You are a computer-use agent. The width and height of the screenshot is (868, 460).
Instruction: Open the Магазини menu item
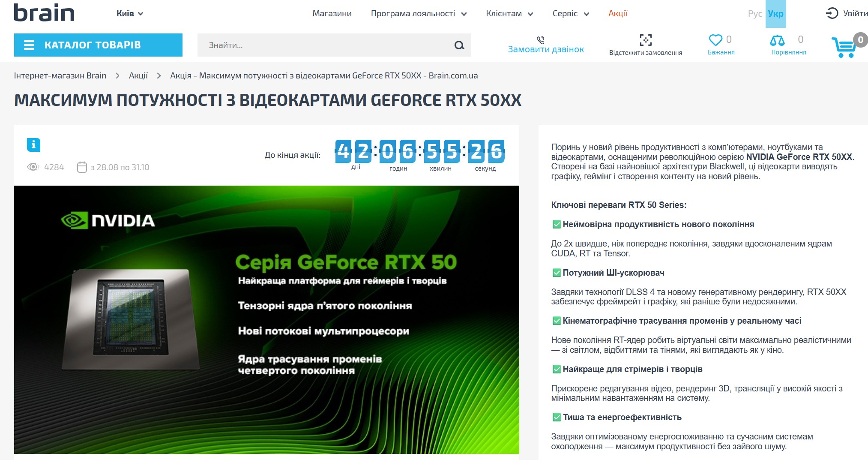point(332,14)
